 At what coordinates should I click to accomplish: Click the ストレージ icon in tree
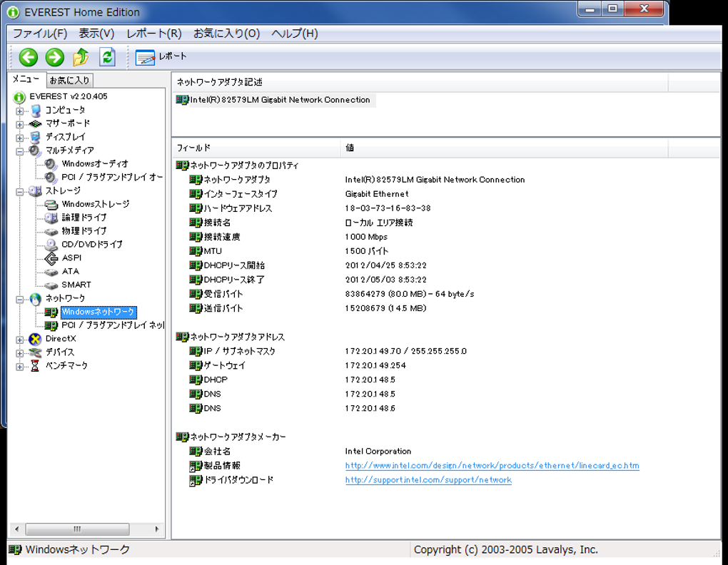pos(35,191)
